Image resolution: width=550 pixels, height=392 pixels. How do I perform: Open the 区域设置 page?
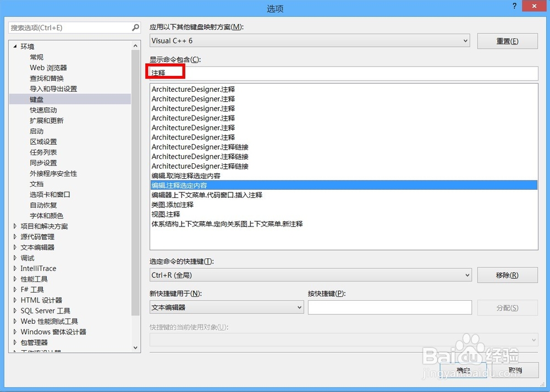(43, 141)
